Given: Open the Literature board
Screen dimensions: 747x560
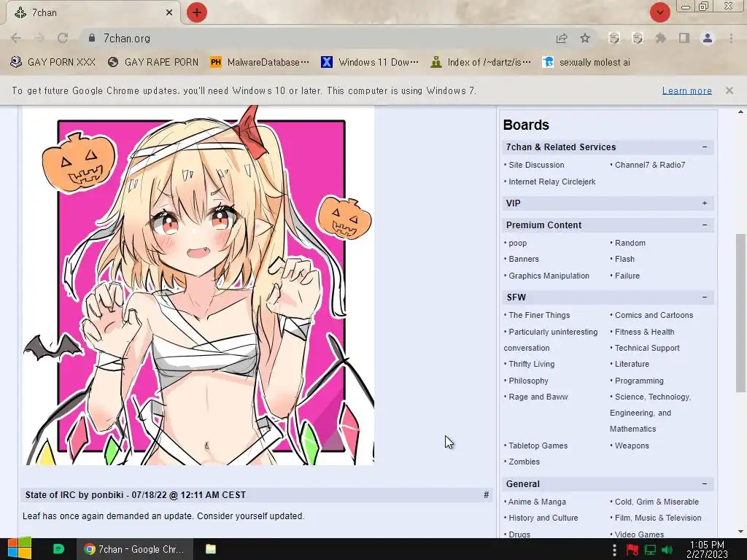Looking at the screenshot, I should (632, 365).
